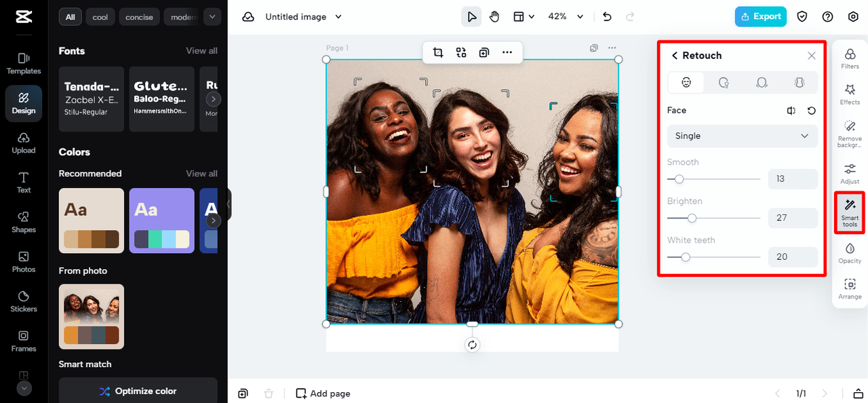The height and width of the screenshot is (403, 868).
Task: Click the CapCut logo icon
Action: (x=24, y=17)
